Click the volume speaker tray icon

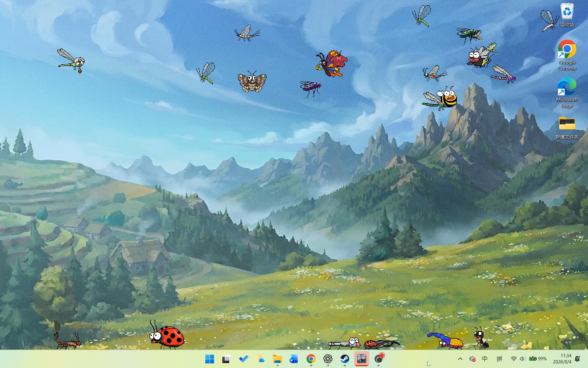[x=522, y=359]
